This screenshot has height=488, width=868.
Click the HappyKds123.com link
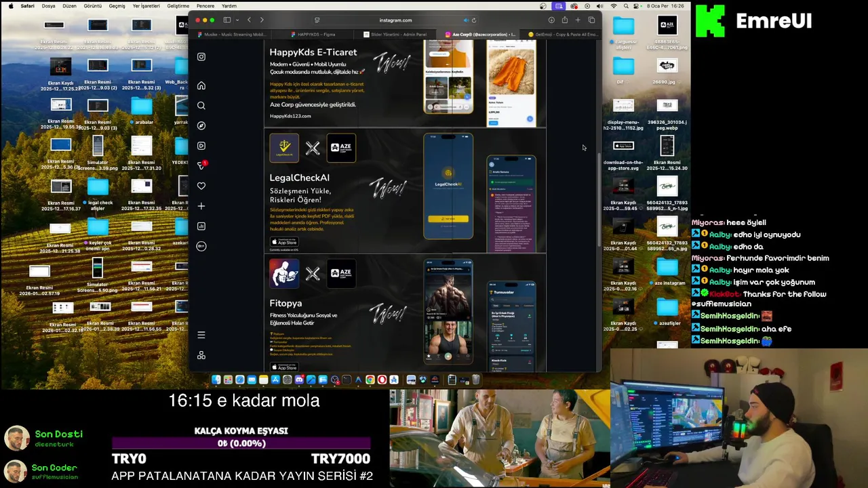pos(290,116)
